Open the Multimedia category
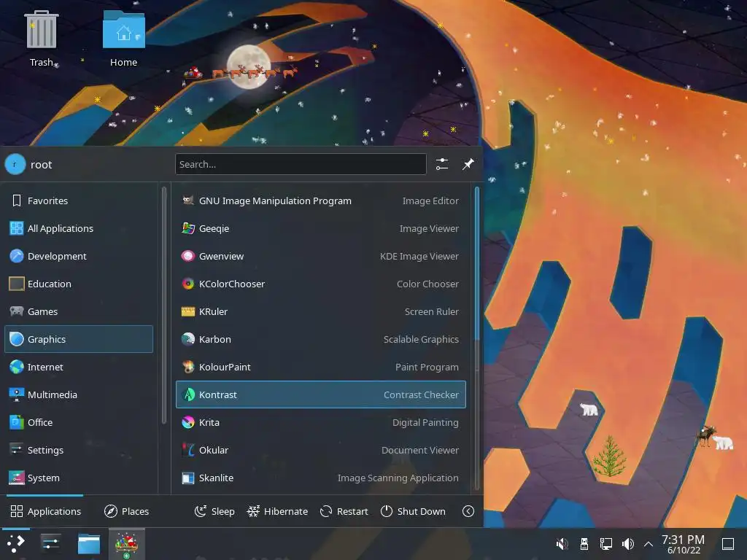 79,394
